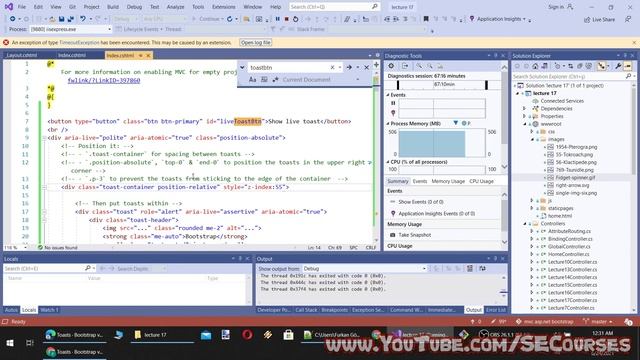This screenshot has height=360, width=640.
Task: Open the TimeoutException link
Action: 79,42
